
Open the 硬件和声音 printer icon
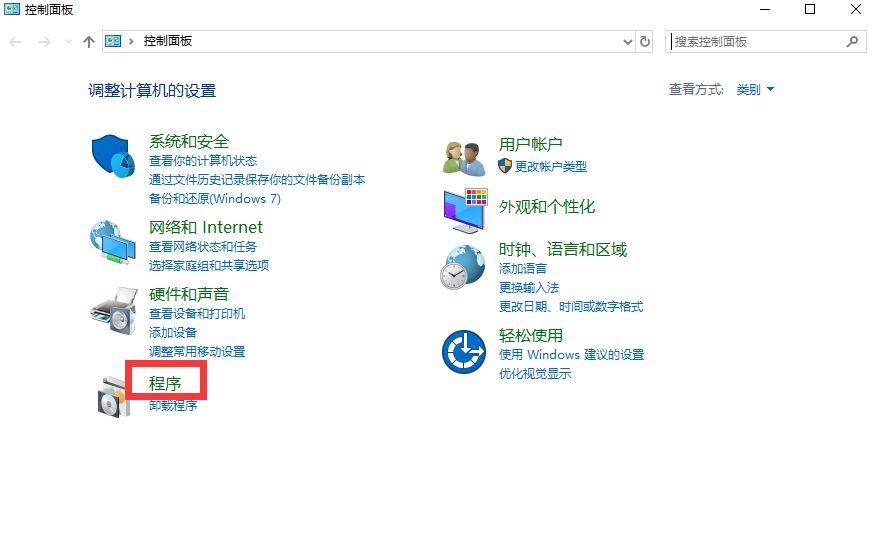coord(114,311)
